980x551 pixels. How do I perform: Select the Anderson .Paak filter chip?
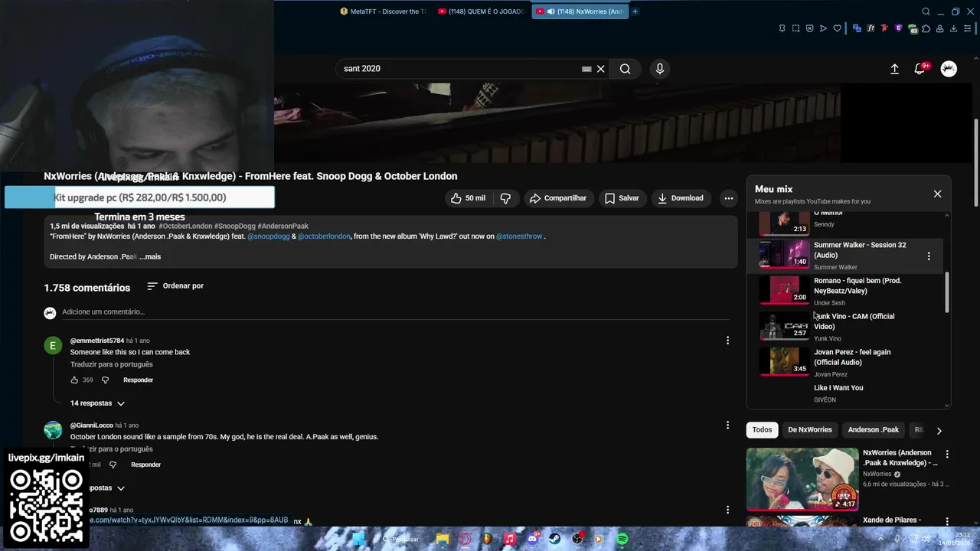[873, 430]
